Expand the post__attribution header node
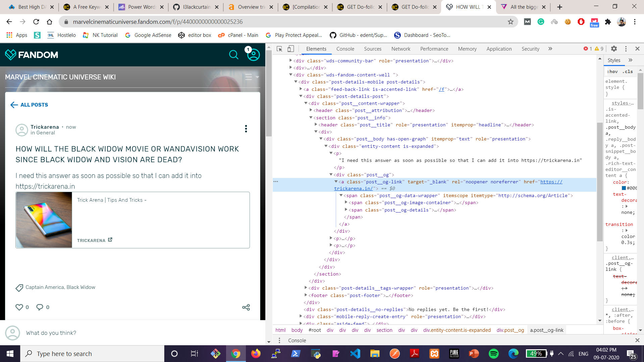The height and width of the screenshot is (362, 644). click(x=311, y=110)
